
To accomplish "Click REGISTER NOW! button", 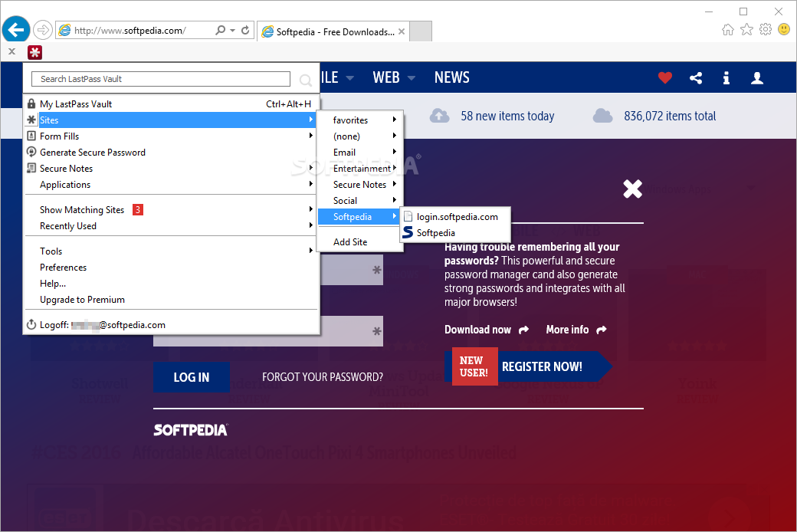I will tap(542, 366).
